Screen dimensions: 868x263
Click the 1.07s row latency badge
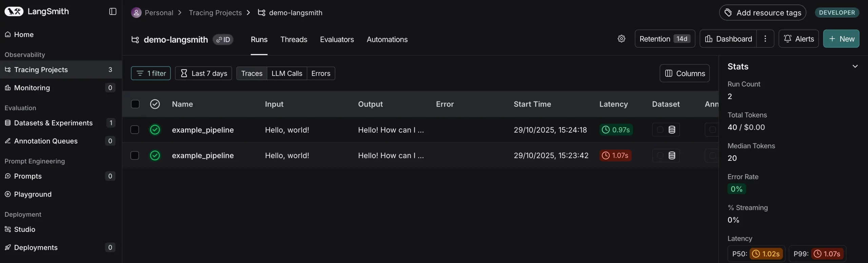(x=615, y=155)
